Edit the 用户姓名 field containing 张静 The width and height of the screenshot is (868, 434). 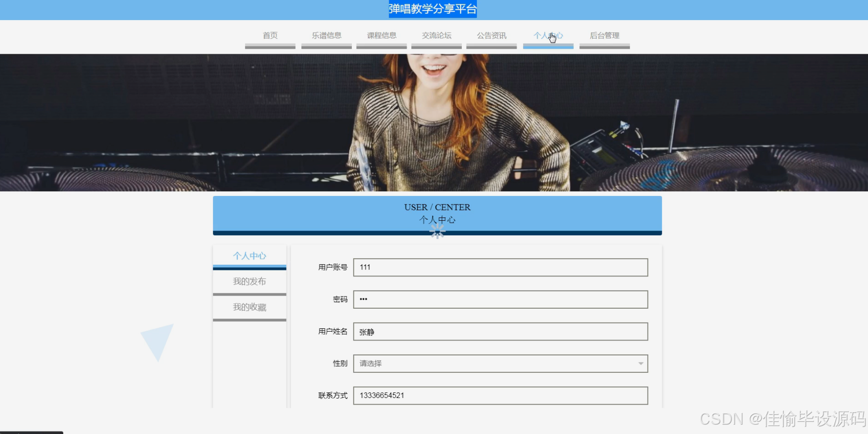[x=500, y=332]
